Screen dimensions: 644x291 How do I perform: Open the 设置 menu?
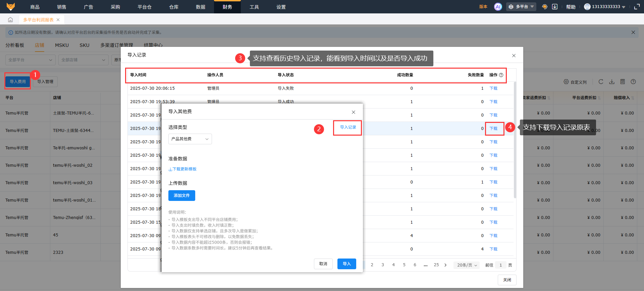pyautogui.click(x=281, y=7)
